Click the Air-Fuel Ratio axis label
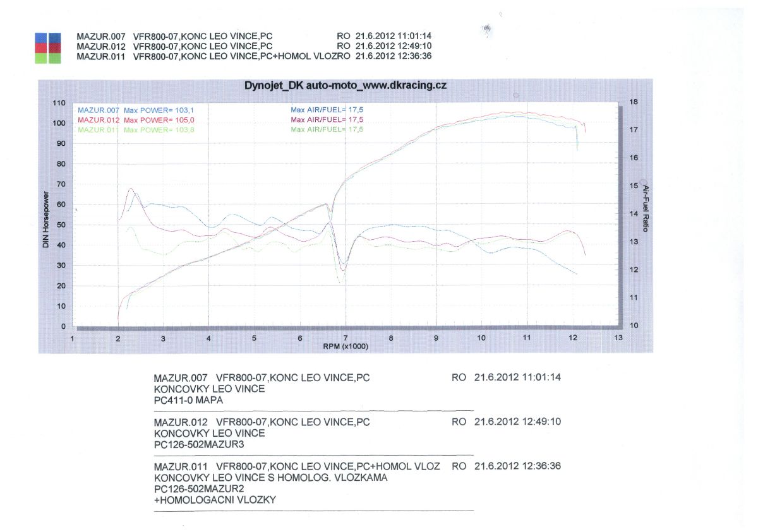This screenshot has height=532, width=758. (646, 209)
